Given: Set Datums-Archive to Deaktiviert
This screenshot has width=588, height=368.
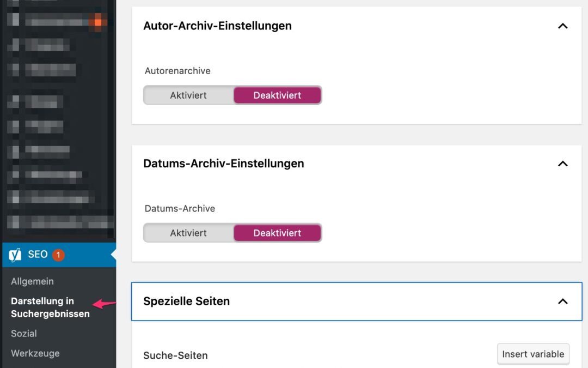Looking at the screenshot, I should (x=277, y=233).
